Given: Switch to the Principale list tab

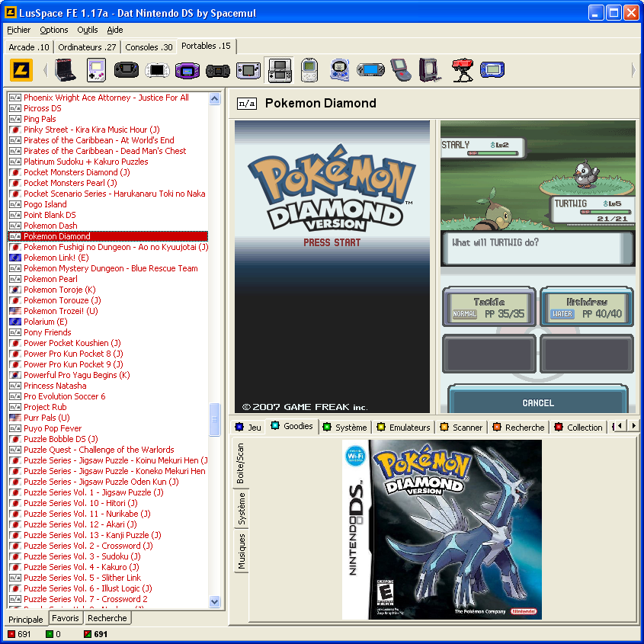Looking at the screenshot, I should [x=26, y=619].
